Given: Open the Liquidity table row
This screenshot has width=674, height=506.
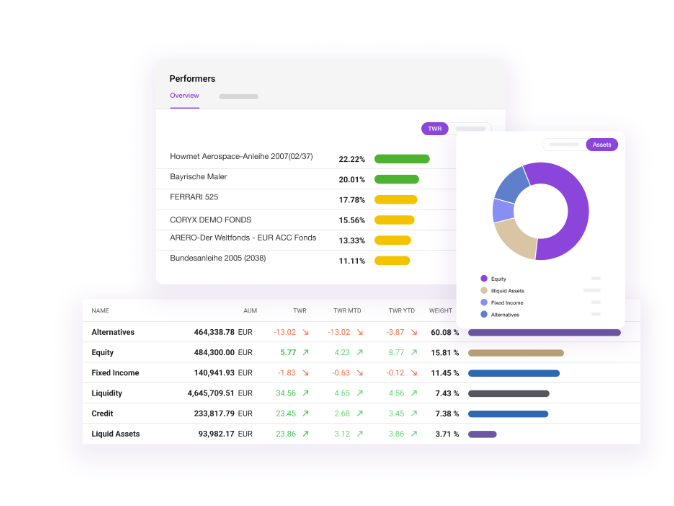Looking at the screenshot, I should (x=361, y=393).
